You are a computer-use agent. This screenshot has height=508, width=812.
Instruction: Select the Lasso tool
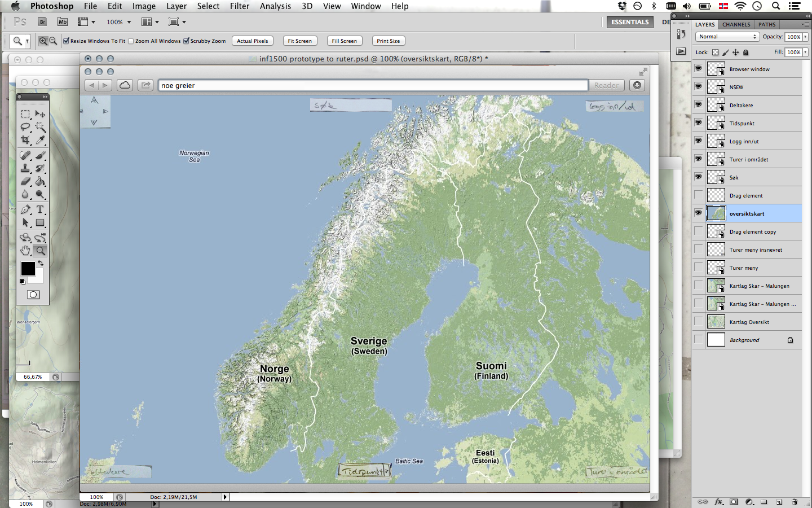tap(25, 127)
